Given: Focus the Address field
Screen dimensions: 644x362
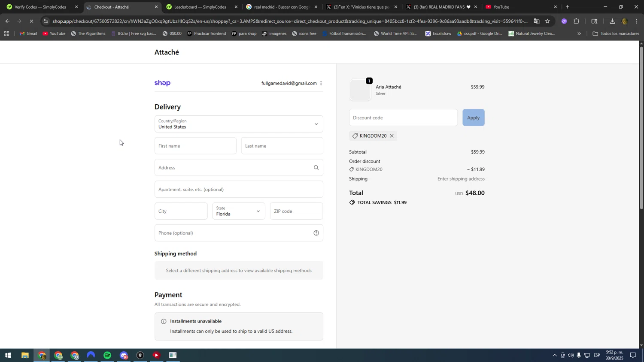Looking at the screenshot, I should pos(239,168).
